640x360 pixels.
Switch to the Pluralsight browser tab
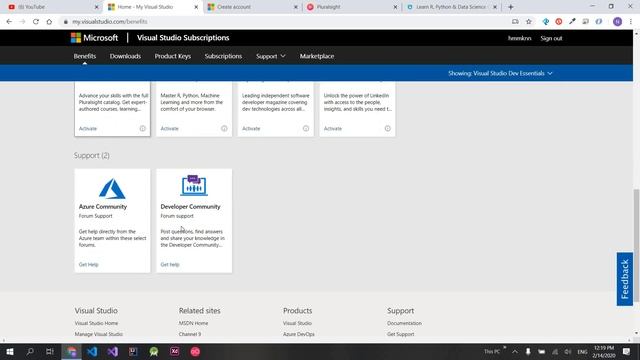[351, 7]
